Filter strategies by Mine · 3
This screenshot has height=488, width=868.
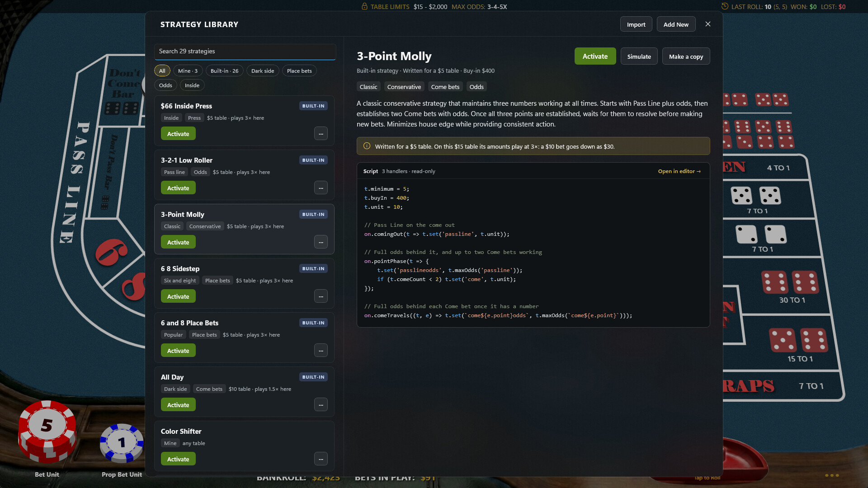(x=188, y=71)
